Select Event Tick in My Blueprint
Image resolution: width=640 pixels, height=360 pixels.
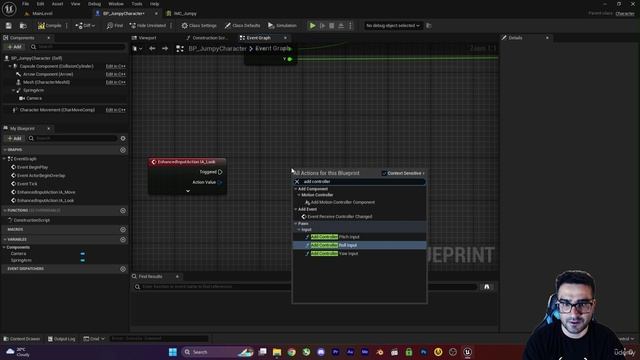click(x=27, y=184)
